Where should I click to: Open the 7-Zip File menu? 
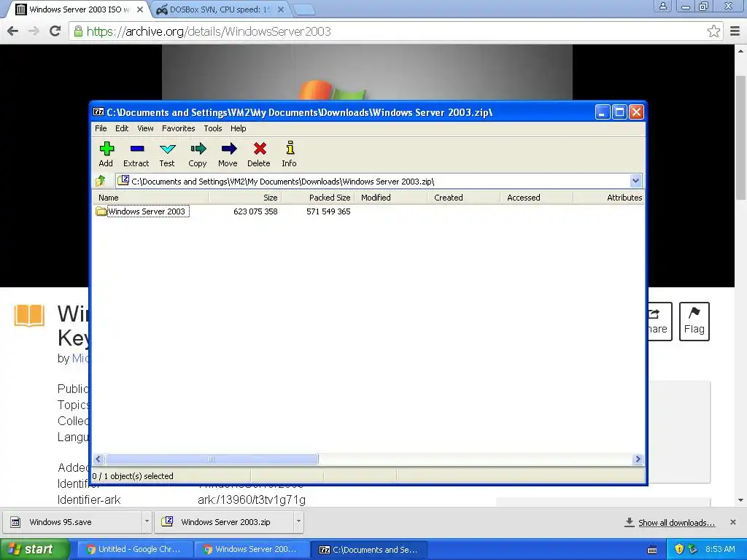(101, 128)
